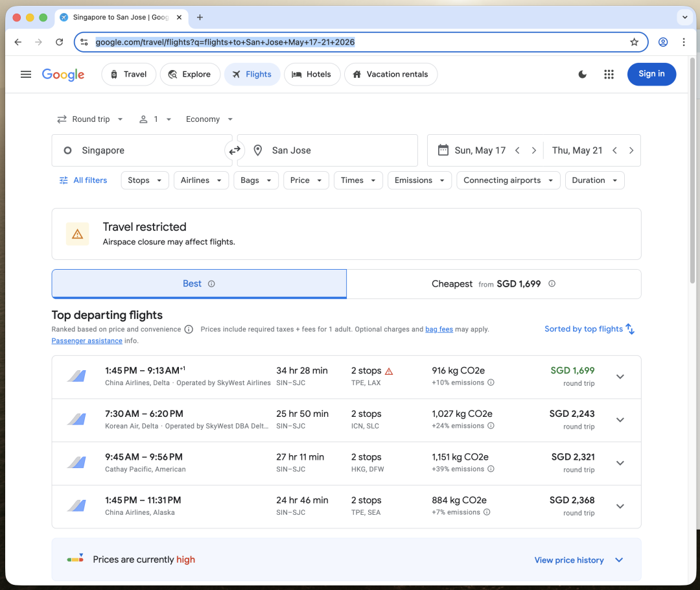This screenshot has height=590, width=700.
Task: Click the Google logo
Action: (x=63, y=75)
